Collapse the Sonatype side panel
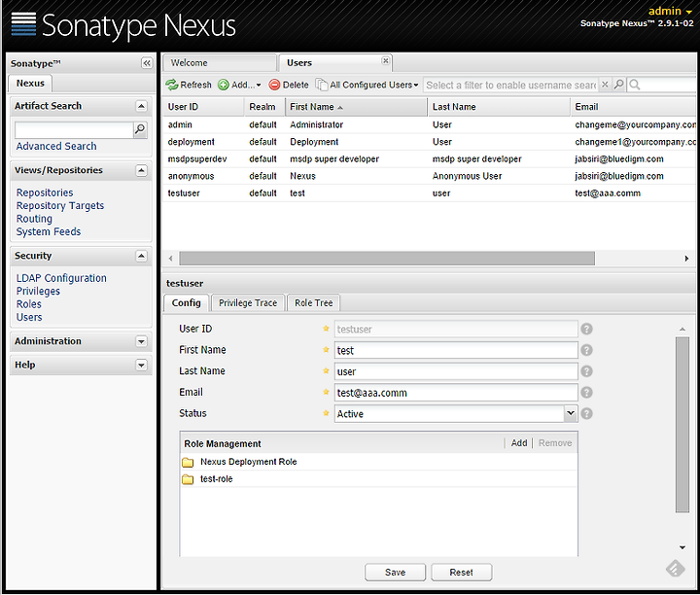Image resolution: width=700 pixels, height=595 pixels. tap(147, 63)
